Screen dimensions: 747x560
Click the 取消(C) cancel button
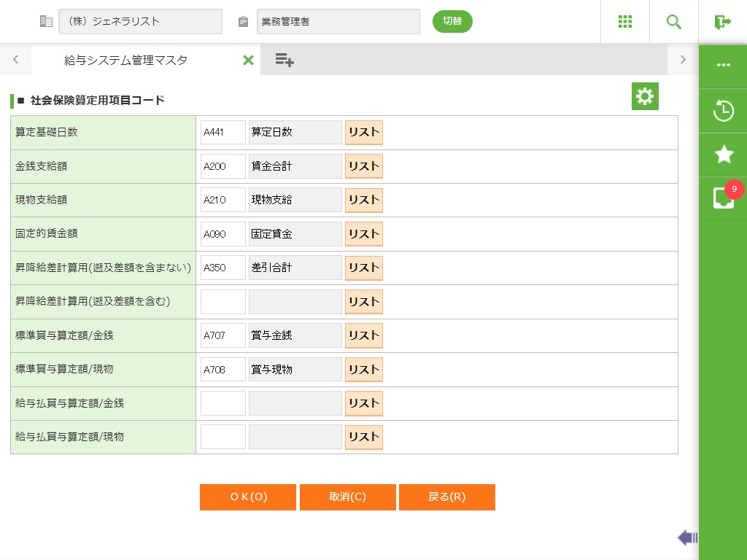[347, 497]
